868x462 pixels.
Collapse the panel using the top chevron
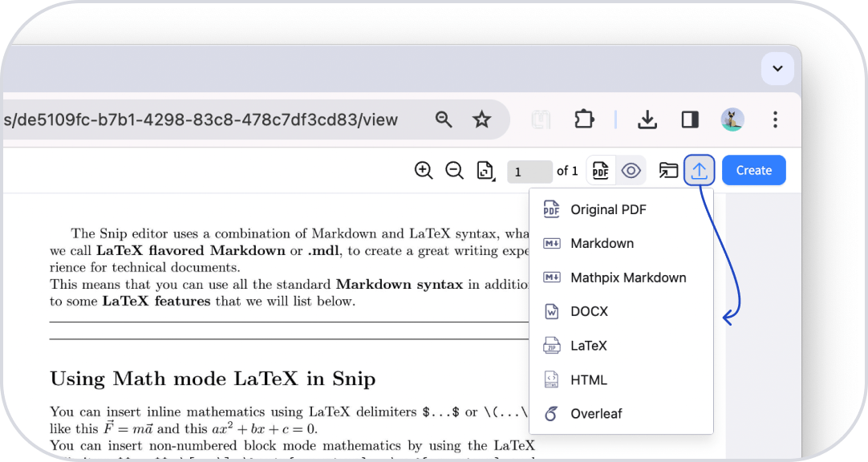777,69
